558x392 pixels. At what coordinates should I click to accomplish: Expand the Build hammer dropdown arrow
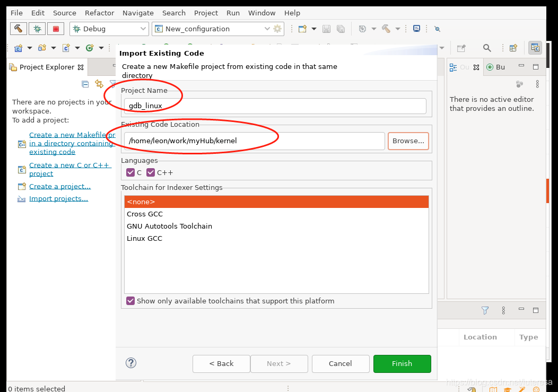coord(398,29)
